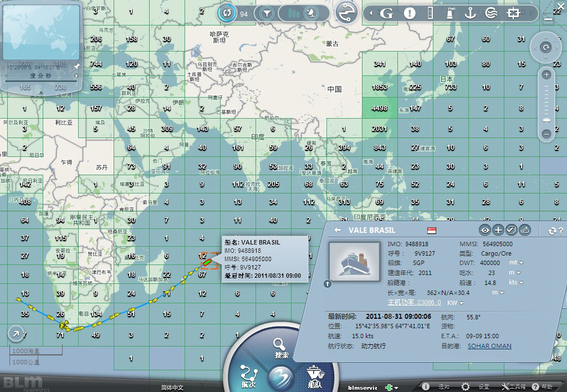Open the green connection status dropdown
The width and height of the screenshot is (567, 392).
392,388
